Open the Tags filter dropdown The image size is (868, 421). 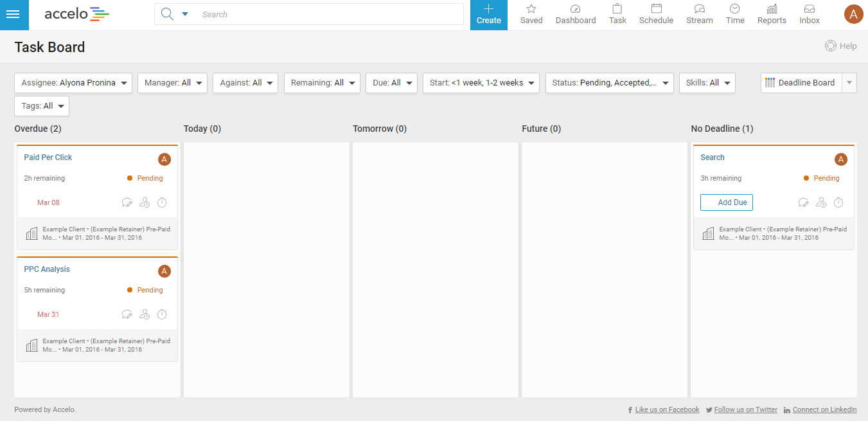tap(42, 106)
